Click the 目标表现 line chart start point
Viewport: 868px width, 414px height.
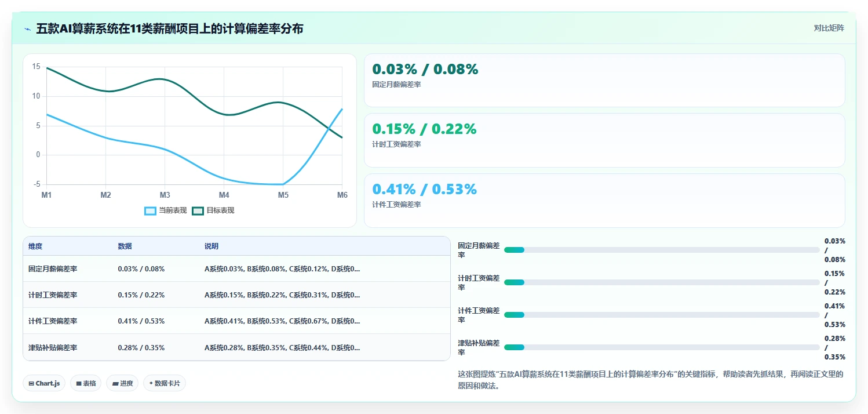click(46, 68)
